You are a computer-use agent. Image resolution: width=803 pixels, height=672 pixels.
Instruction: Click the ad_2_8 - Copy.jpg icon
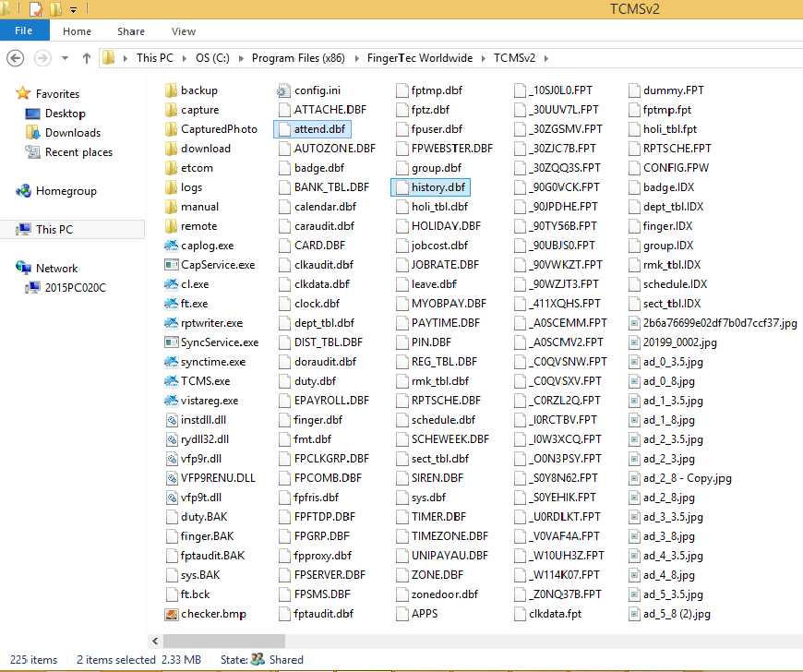[x=634, y=478]
